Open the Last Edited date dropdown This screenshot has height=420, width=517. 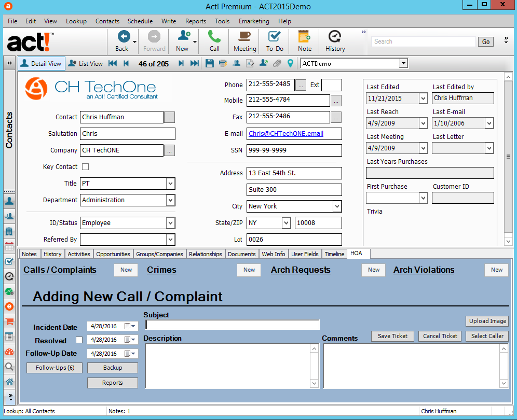click(x=424, y=98)
